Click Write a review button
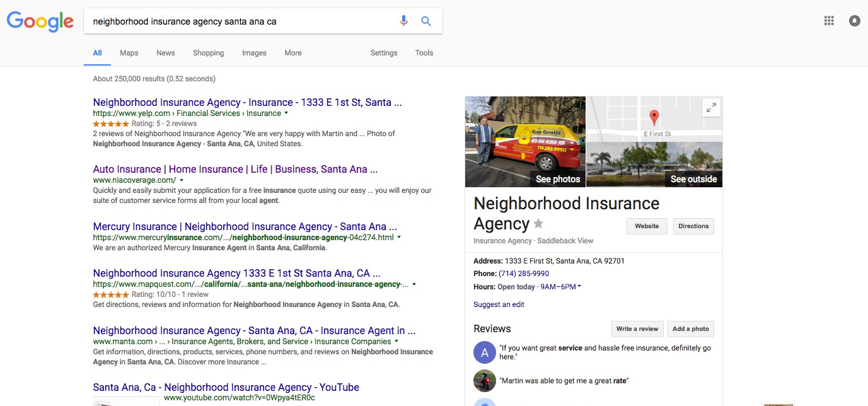The image size is (868, 406). [x=637, y=329]
